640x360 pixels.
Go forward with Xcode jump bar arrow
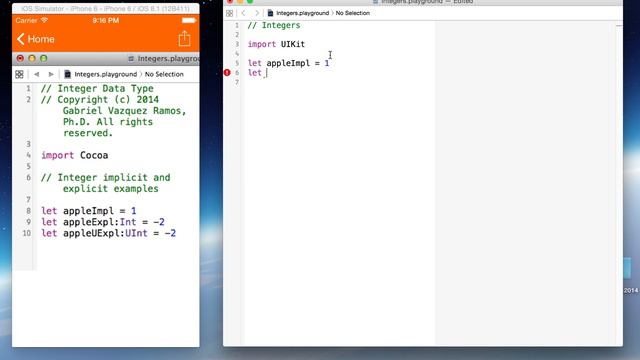(257, 13)
